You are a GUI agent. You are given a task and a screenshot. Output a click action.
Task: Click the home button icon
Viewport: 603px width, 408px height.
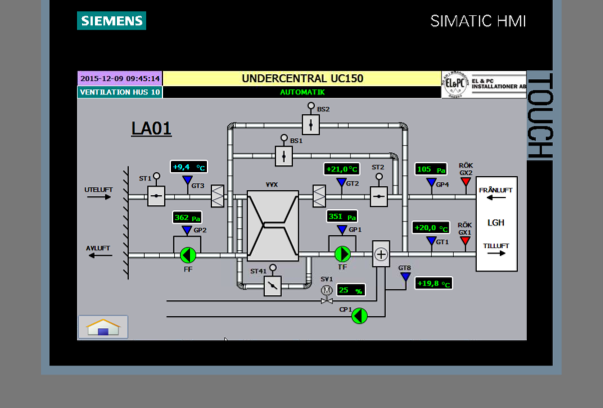tap(103, 327)
